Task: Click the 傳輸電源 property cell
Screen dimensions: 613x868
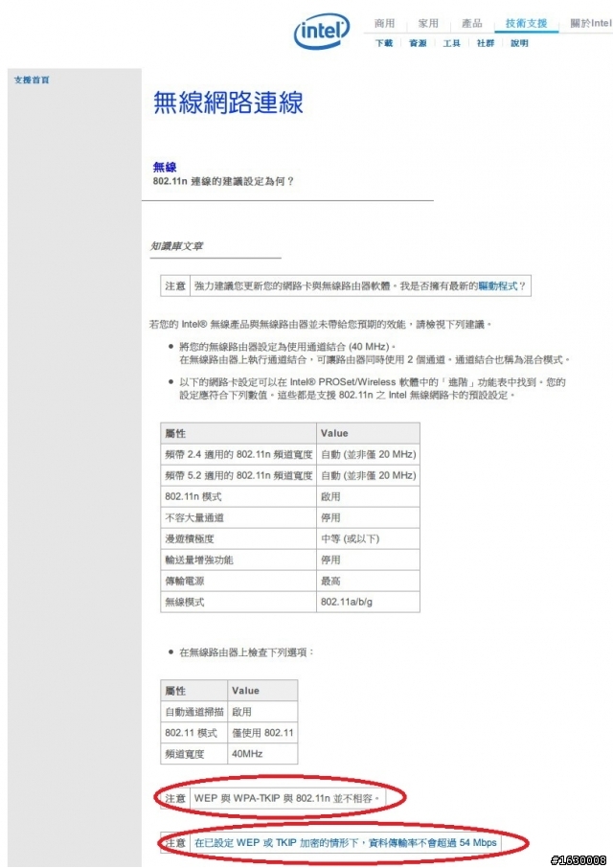Action: coord(238,581)
